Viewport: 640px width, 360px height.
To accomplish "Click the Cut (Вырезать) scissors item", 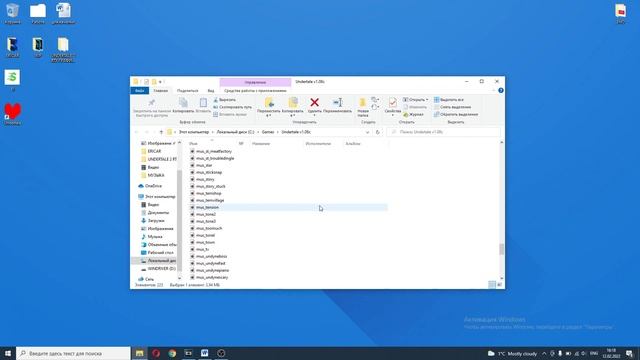I will point(224,100).
